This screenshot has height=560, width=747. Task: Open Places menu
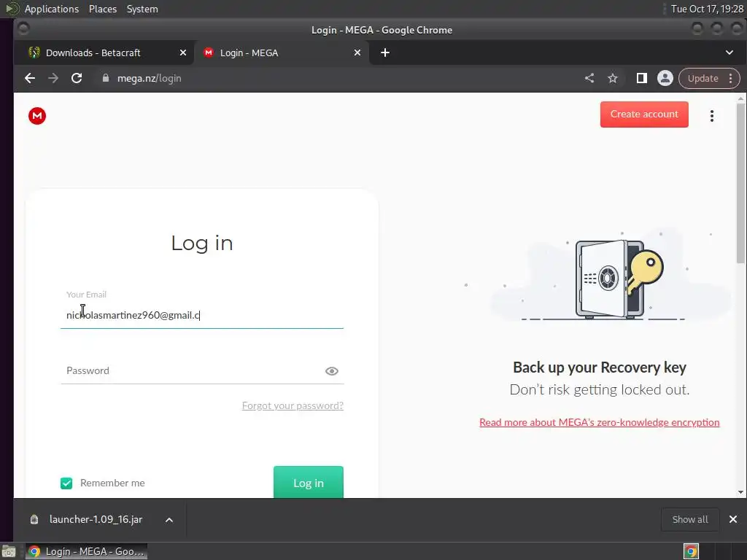pos(102,9)
